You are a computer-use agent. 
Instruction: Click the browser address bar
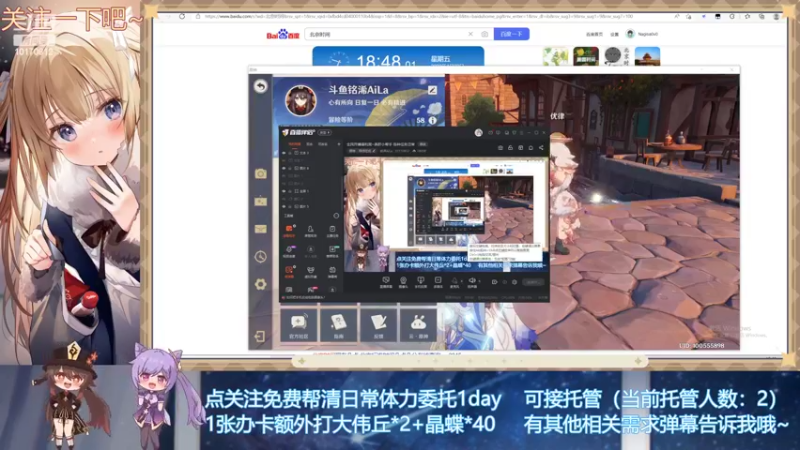coord(418,16)
